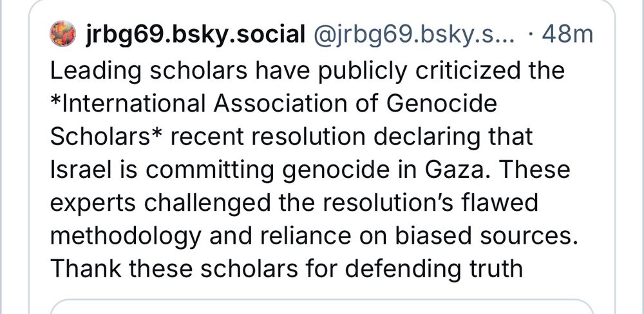Select the line '*International Association of Genocide'
644x314 pixels.
coord(274,103)
